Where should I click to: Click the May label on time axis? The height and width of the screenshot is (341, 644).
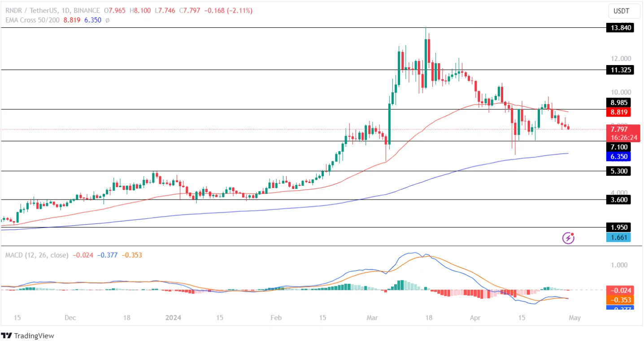(574, 318)
